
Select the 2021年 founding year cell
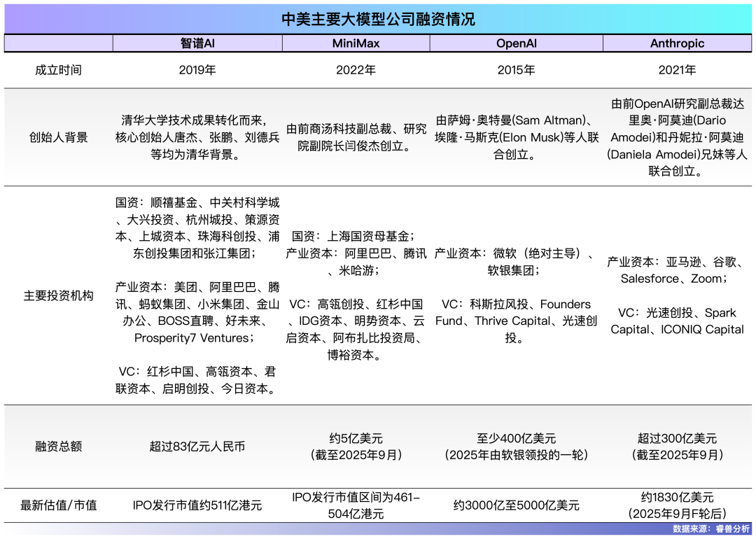(677, 70)
